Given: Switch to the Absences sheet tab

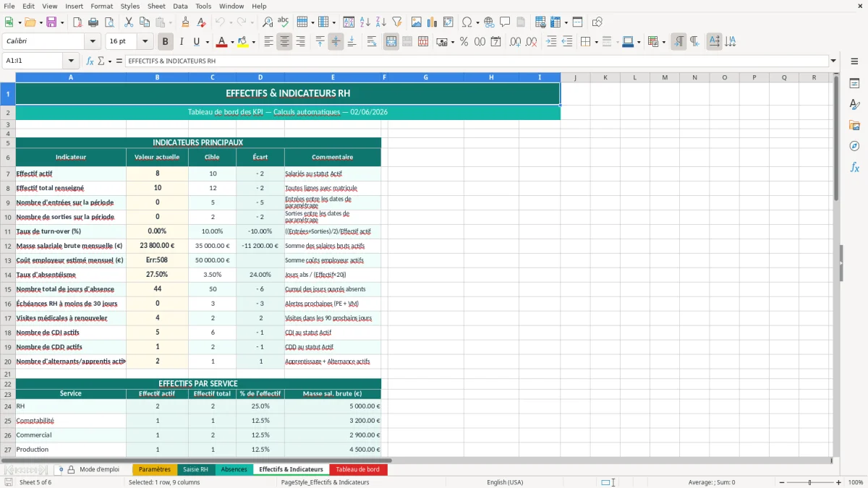Looking at the screenshot, I should point(234,470).
